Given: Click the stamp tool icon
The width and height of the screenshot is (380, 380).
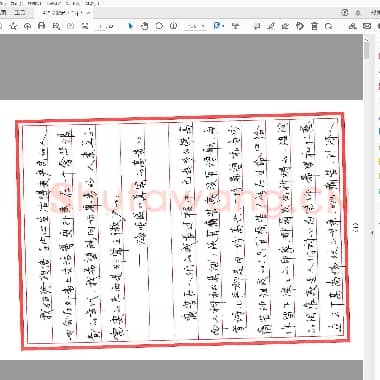Looking at the screenshot, I should 300,26.
